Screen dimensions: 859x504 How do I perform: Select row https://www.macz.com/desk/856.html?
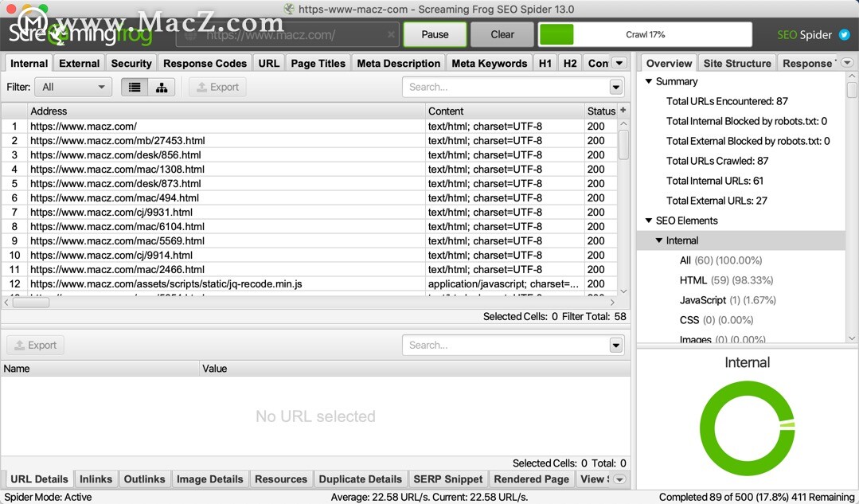pyautogui.click(x=309, y=154)
